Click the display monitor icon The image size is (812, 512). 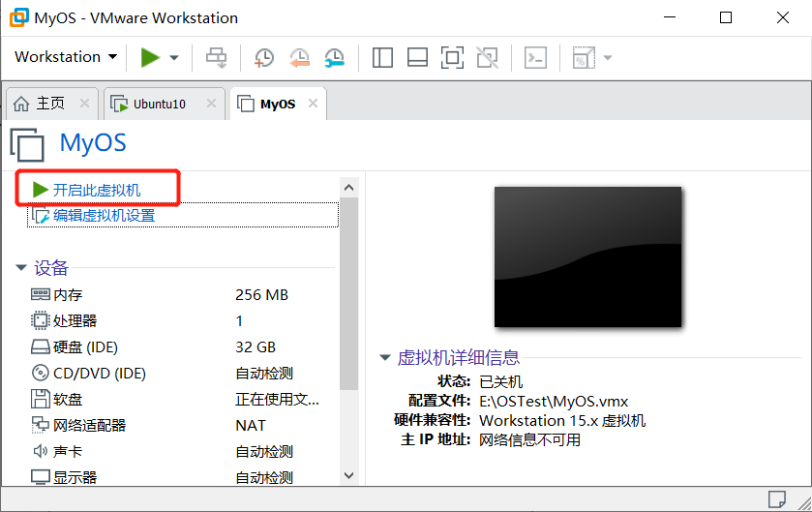[41, 477]
